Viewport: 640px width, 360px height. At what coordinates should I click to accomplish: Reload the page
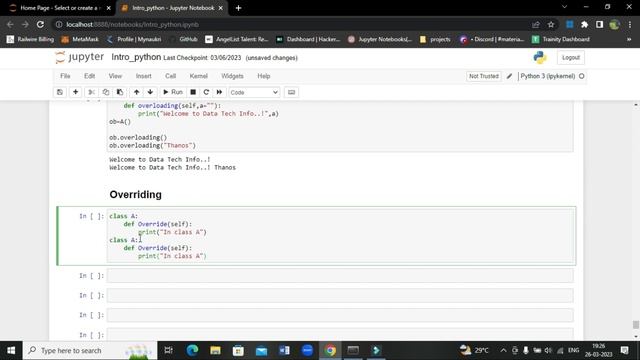[40, 24]
